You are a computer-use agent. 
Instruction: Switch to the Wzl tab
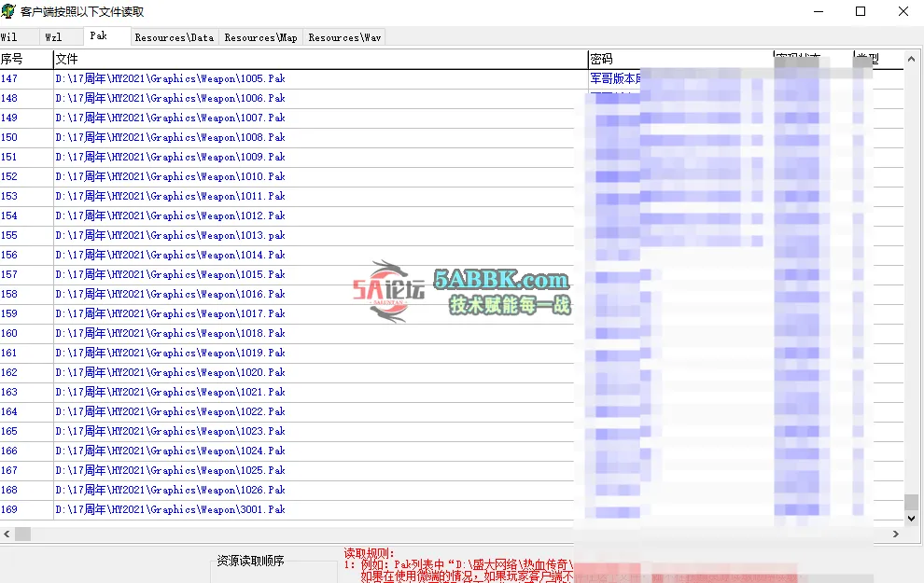tap(61, 37)
